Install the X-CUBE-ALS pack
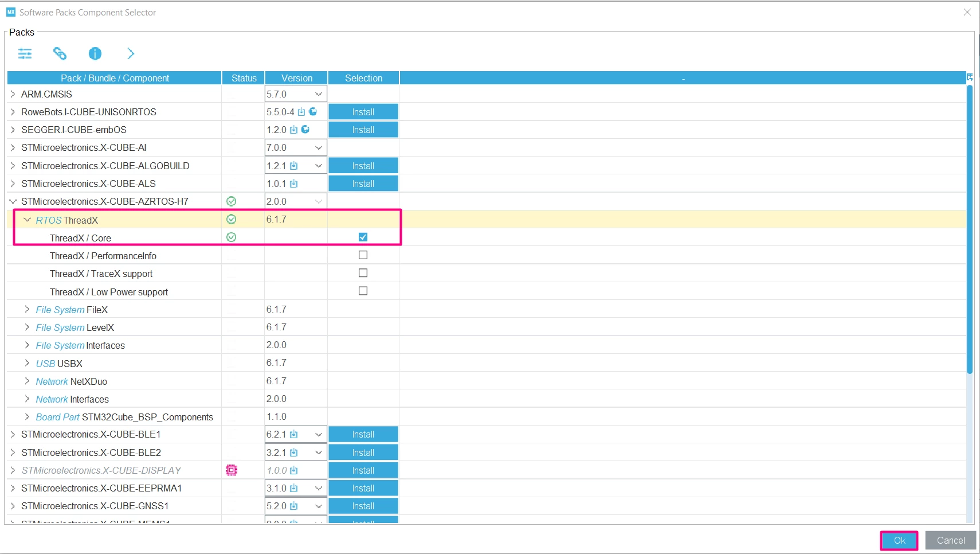This screenshot has width=980, height=554. [363, 184]
